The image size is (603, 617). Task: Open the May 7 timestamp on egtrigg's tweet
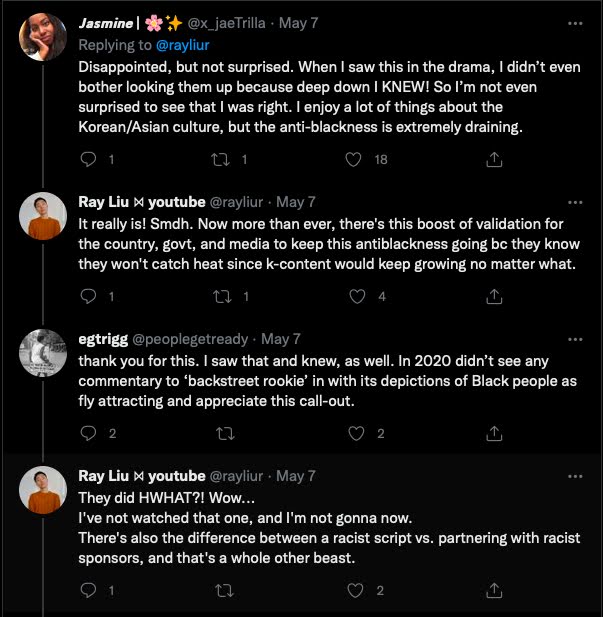[x=280, y=339]
